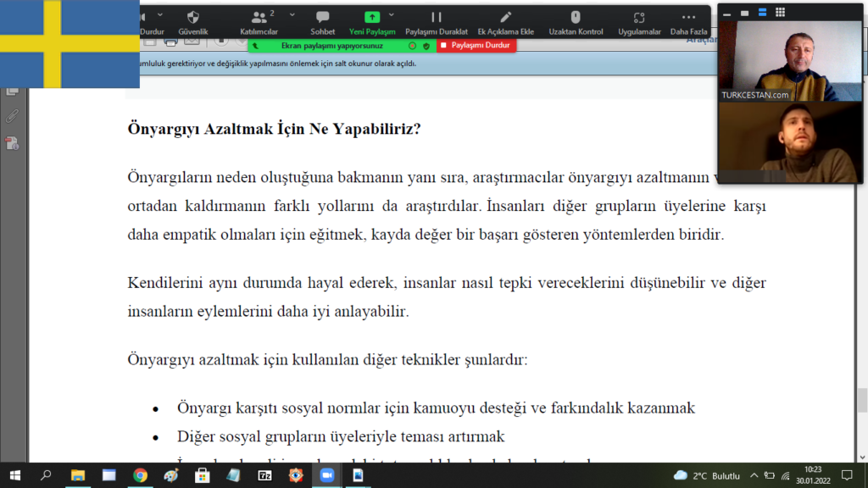The height and width of the screenshot is (488, 868).
Task: Open the Güvenlik security shield icon
Action: [x=192, y=23]
